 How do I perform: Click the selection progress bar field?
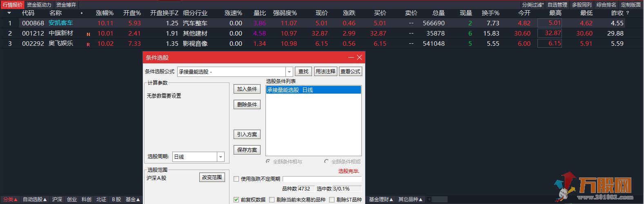(322, 179)
